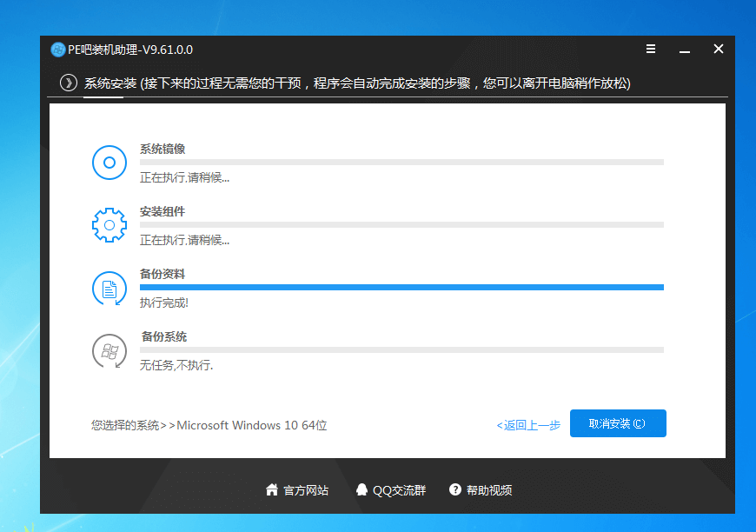Click the 系统镜像 label
This screenshot has height=532, width=756.
pos(162,149)
